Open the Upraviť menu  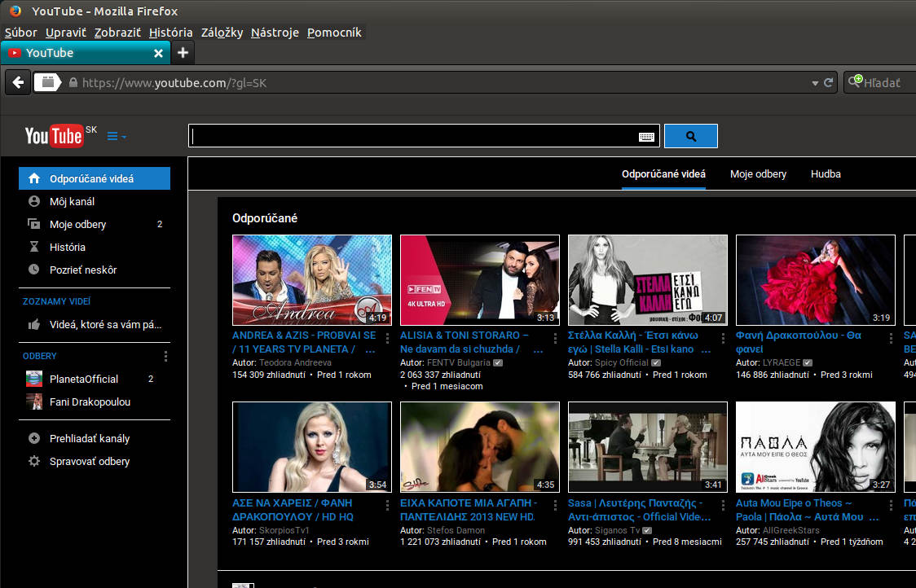click(x=66, y=33)
